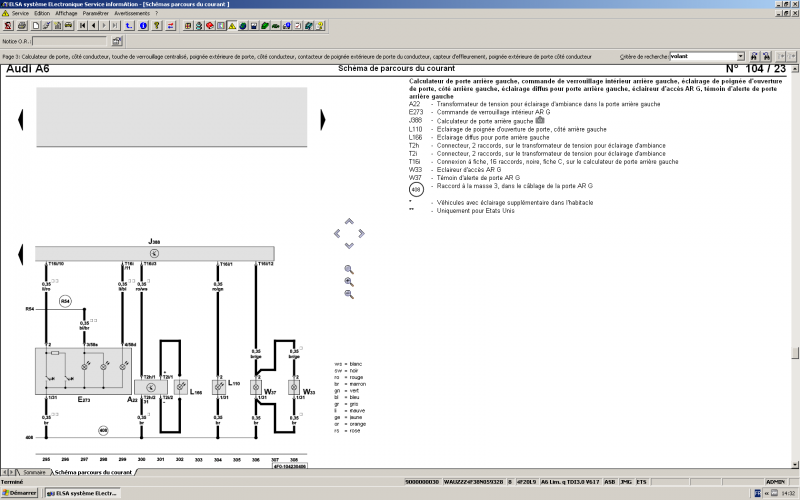
Task: Click the top plain magnifier icon
Action: [x=349, y=269]
